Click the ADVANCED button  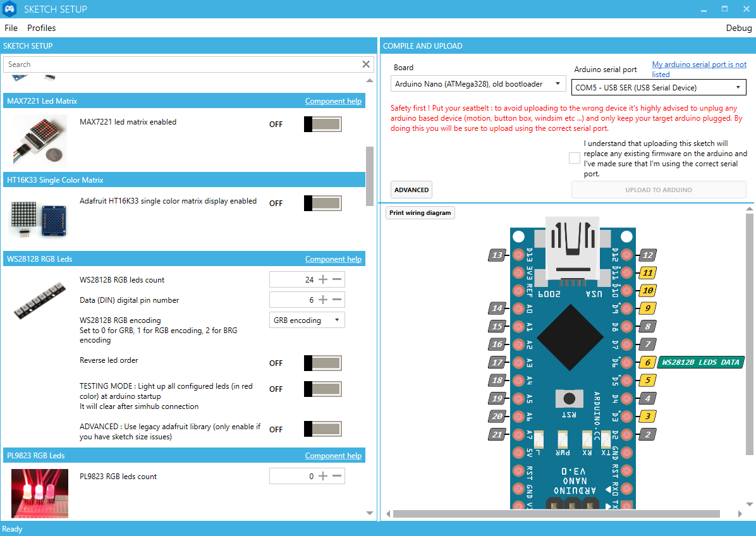point(412,190)
